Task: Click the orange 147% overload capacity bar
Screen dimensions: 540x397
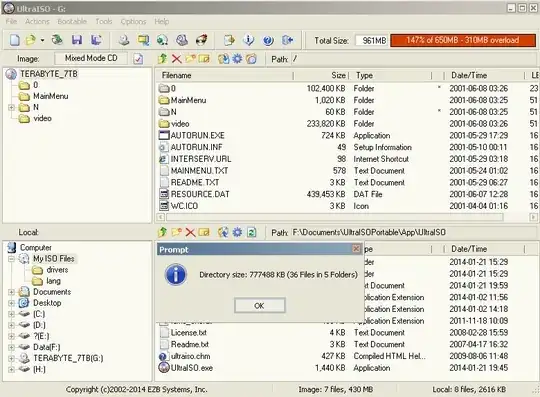Action: 463,40
